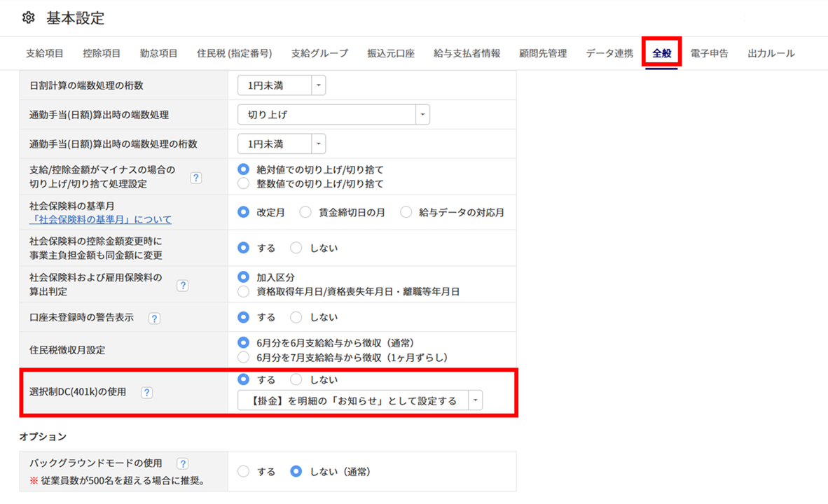
Task: Open 「社会保険料の基準月」について link
Action: click(x=100, y=220)
